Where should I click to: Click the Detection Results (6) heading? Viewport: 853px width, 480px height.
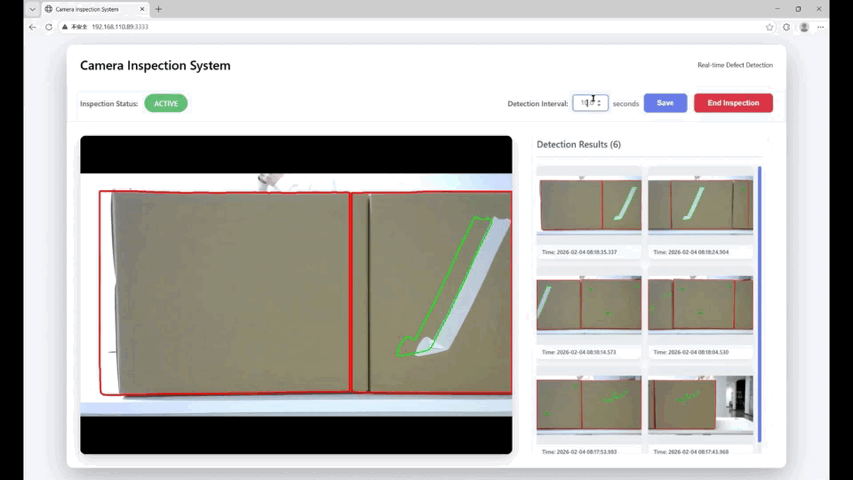579,144
